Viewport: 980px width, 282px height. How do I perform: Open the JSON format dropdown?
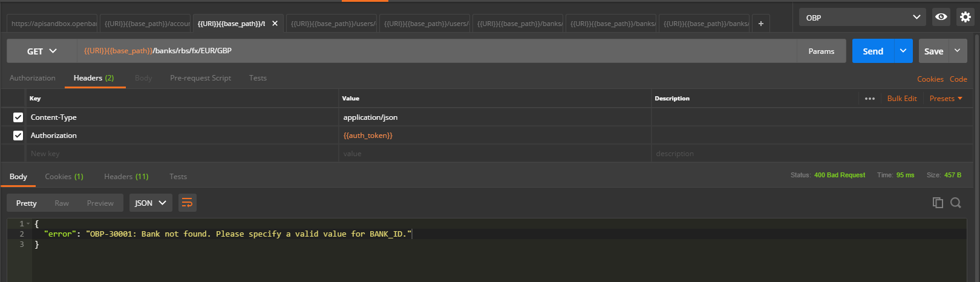[151, 203]
